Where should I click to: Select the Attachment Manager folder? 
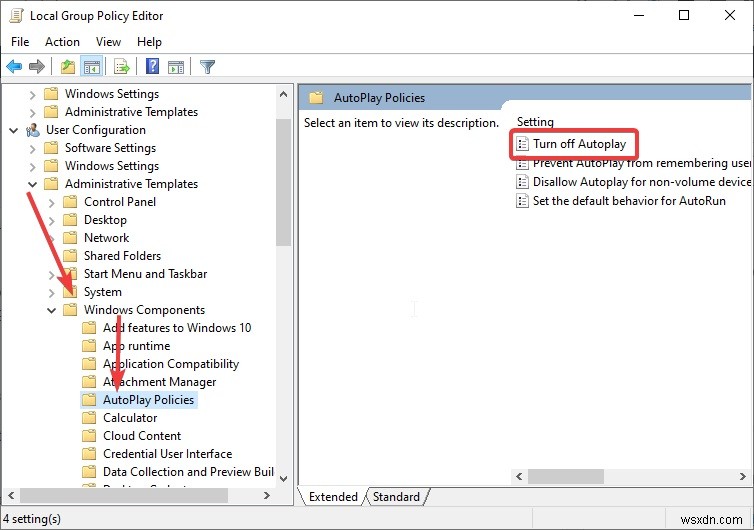pos(159,382)
